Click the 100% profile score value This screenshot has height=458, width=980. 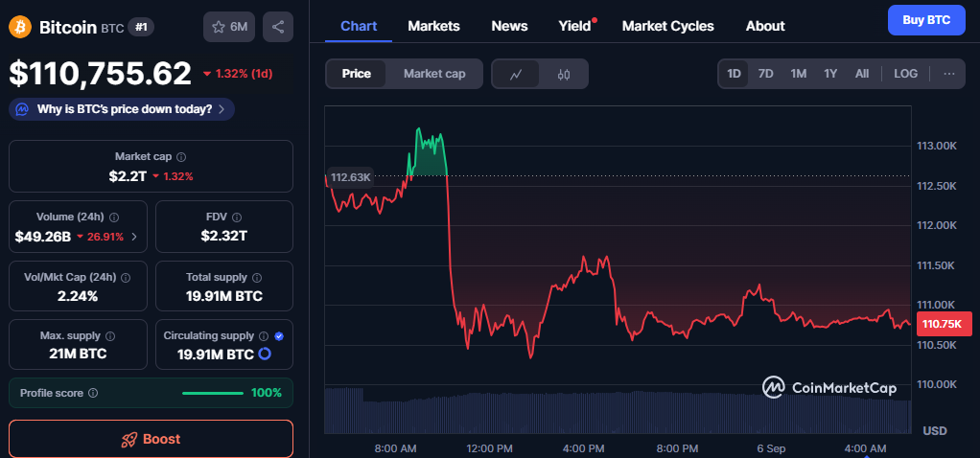[x=267, y=393]
